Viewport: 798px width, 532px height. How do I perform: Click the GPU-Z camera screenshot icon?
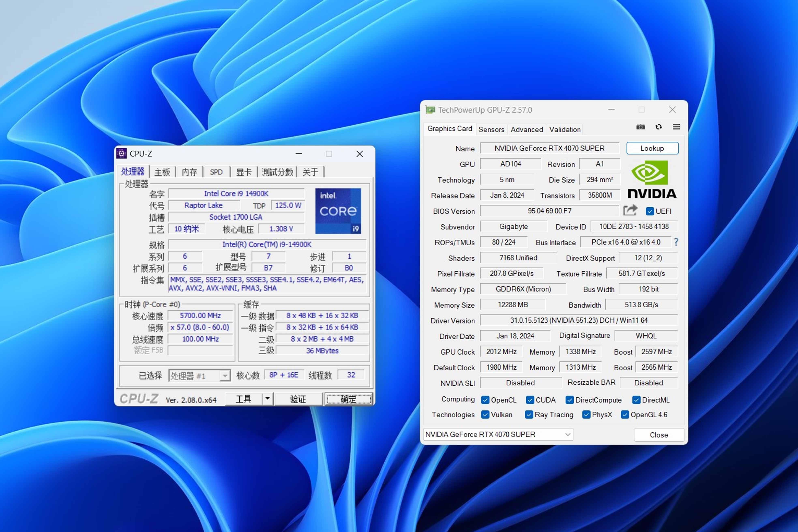pos(641,127)
